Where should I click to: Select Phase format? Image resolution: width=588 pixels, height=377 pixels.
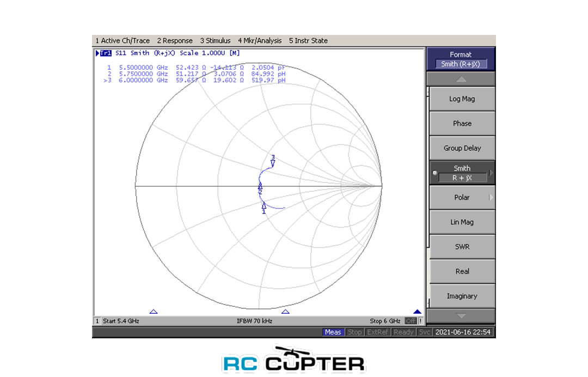(462, 124)
